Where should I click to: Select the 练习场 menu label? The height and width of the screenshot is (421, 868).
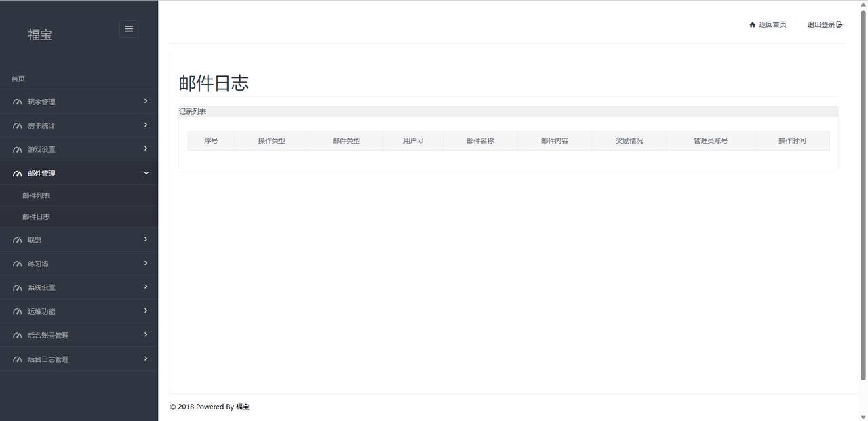tap(38, 264)
